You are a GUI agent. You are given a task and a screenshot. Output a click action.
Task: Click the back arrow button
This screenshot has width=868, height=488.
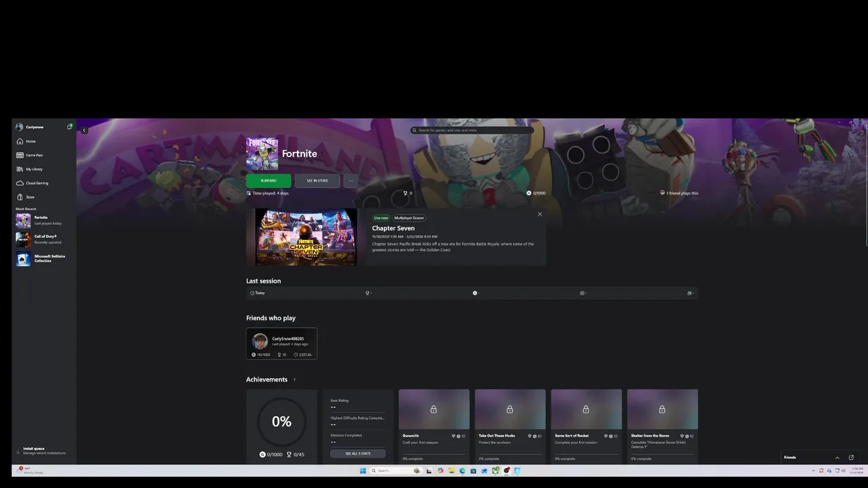[84, 130]
